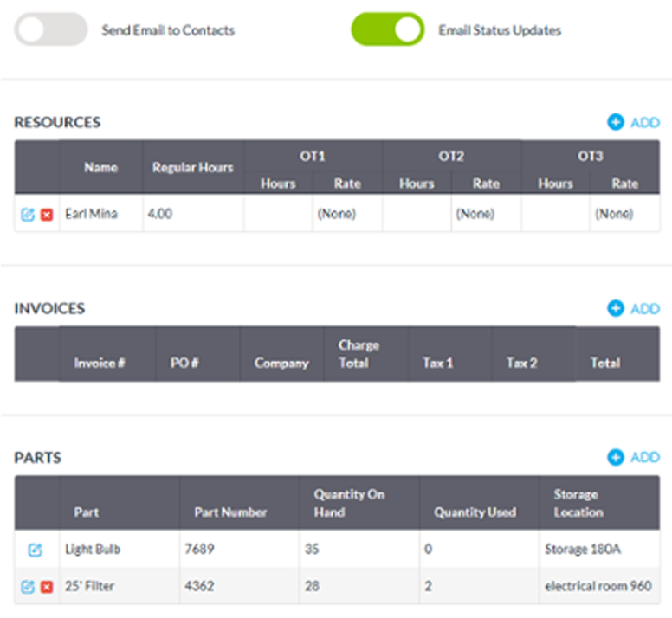The height and width of the screenshot is (618, 672).
Task: Delete the Earl Mina resource row
Action: click(x=47, y=215)
